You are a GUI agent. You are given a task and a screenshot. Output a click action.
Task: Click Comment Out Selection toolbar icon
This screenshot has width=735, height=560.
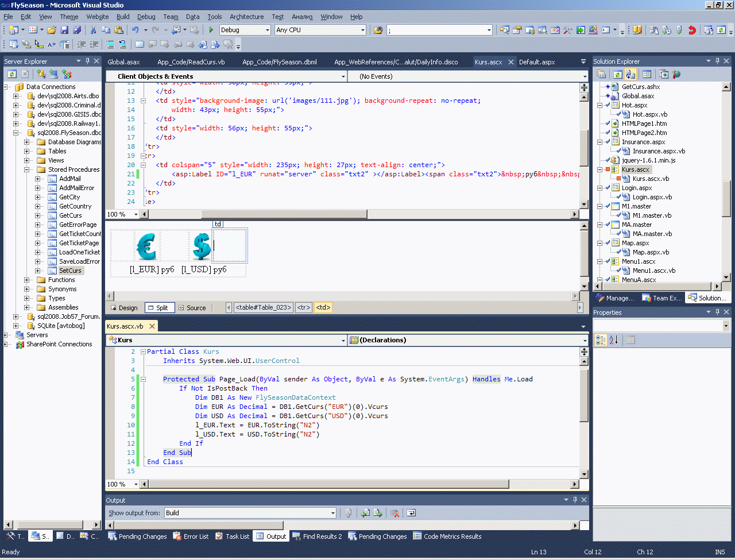click(x=110, y=44)
